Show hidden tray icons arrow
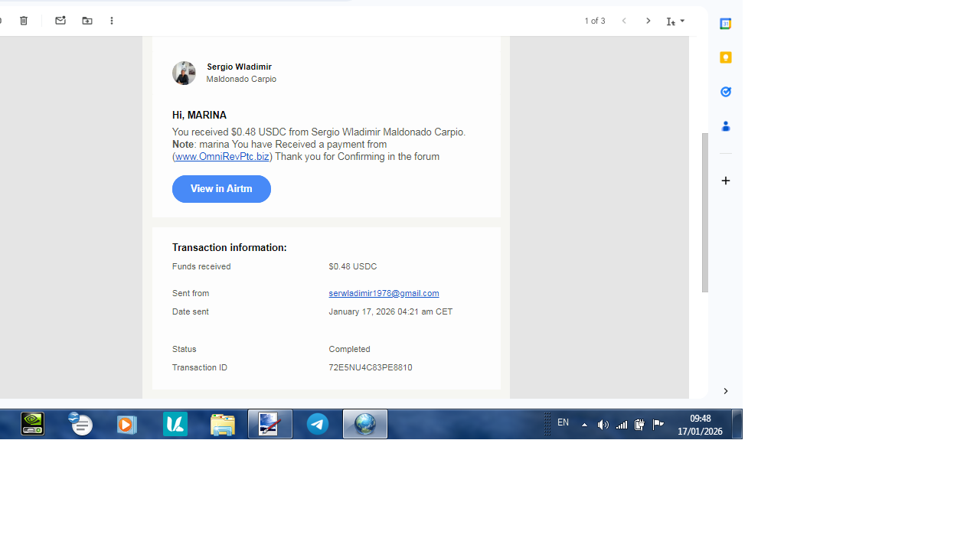This screenshot has height=551, width=980. pyautogui.click(x=584, y=425)
